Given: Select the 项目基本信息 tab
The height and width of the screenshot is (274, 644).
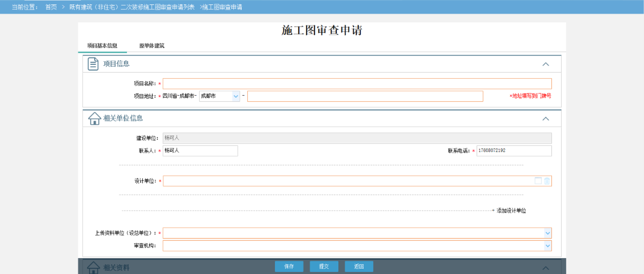Looking at the screenshot, I should tap(102, 46).
